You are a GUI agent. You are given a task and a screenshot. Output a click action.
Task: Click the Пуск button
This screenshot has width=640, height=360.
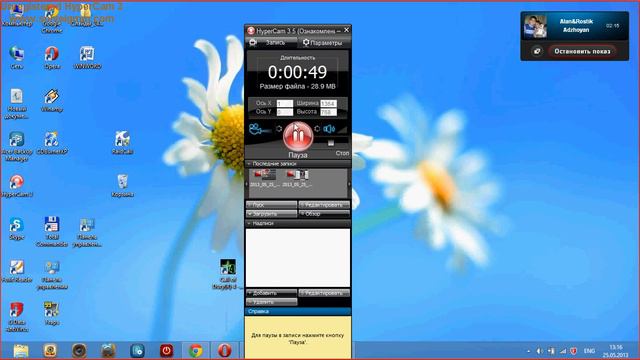(x=271, y=204)
